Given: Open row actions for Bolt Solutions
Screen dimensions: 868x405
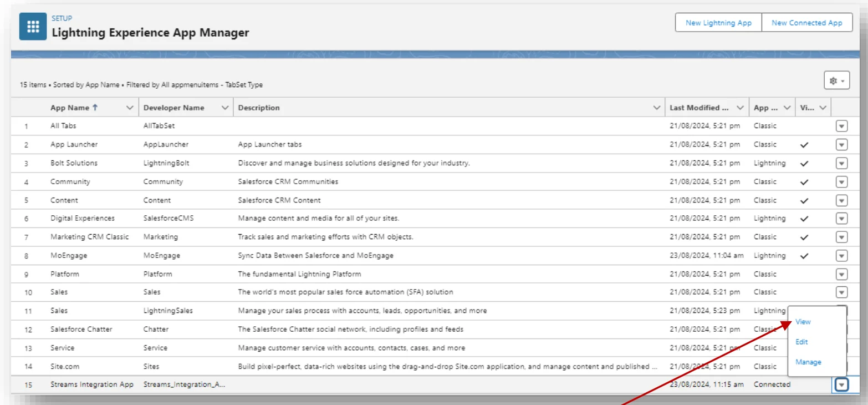Looking at the screenshot, I should (x=841, y=163).
